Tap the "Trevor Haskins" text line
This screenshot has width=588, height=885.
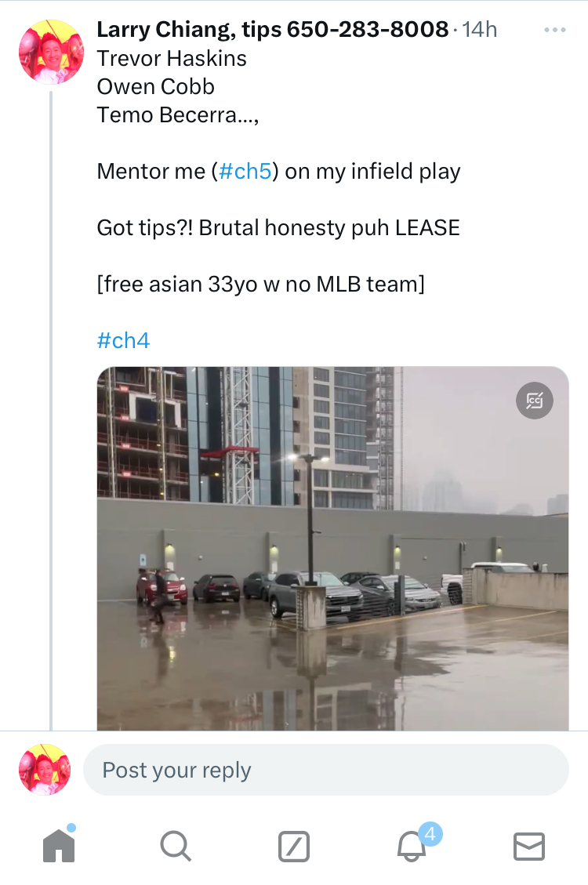click(172, 59)
